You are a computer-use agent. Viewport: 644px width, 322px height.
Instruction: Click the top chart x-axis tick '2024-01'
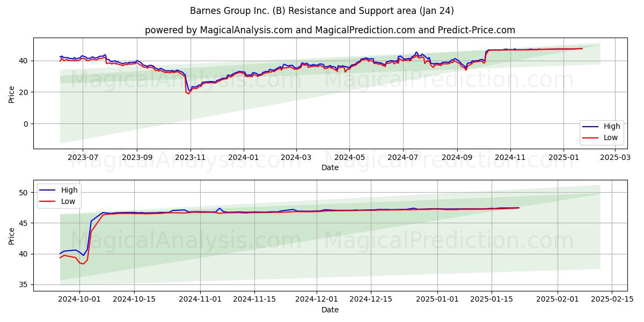[x=244, y=158]
